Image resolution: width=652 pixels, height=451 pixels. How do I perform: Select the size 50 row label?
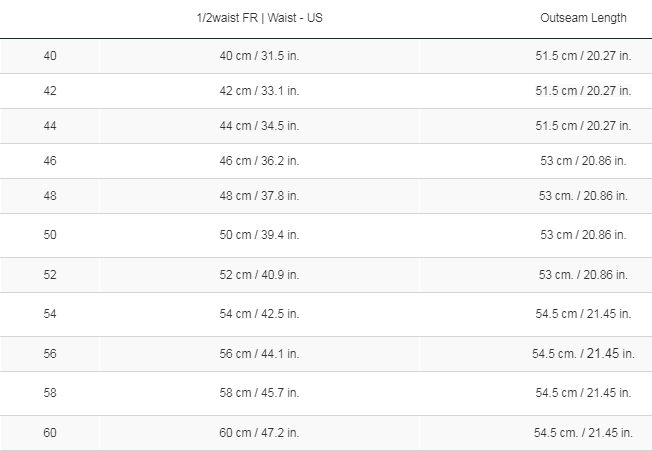coord(50,235)
